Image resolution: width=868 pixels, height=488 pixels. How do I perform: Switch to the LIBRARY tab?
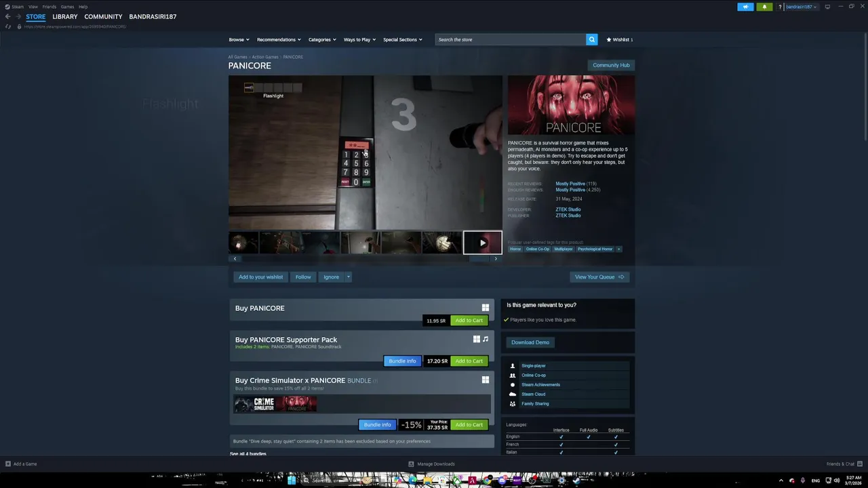pyautogui.click(x=65, y=16)
